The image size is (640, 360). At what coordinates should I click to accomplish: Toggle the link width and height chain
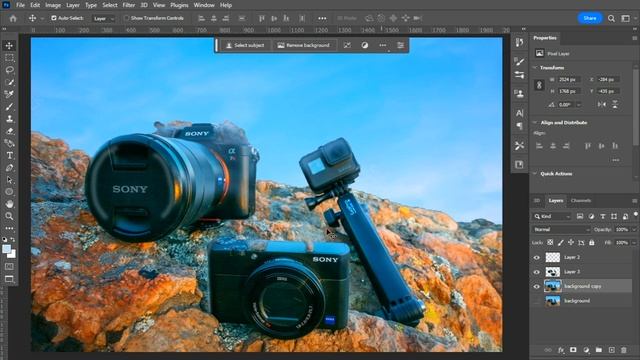pos(539,85)
